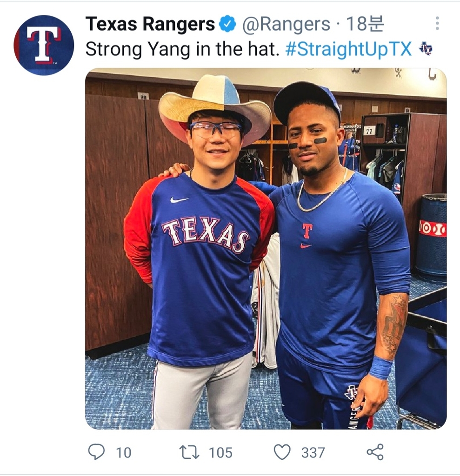Show the 105 retweets count
Image resolution: width=460 pixels, height=476 pixels.
pyautogui.click(x=220, y=452)
